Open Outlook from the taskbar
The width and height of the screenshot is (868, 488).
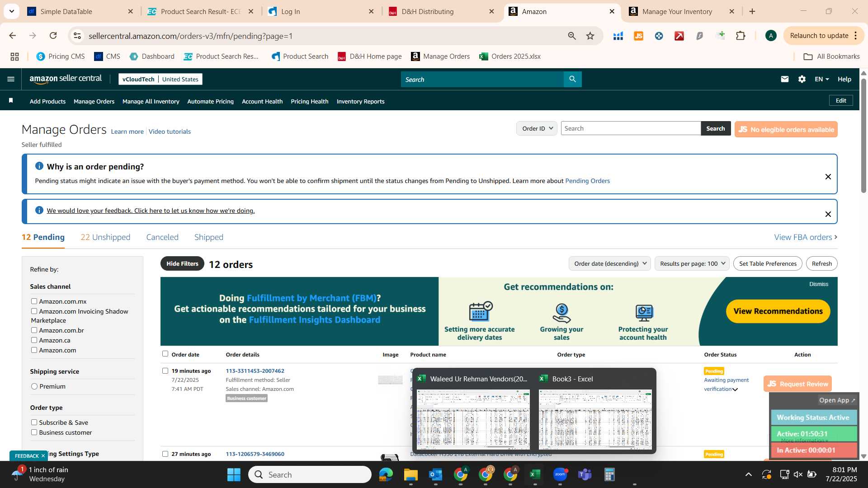pos(435,474)
